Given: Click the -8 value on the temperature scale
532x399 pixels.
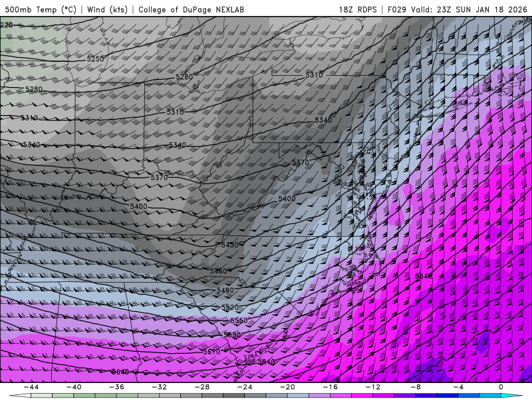Looking at the screenshot, I should point(416,387).
